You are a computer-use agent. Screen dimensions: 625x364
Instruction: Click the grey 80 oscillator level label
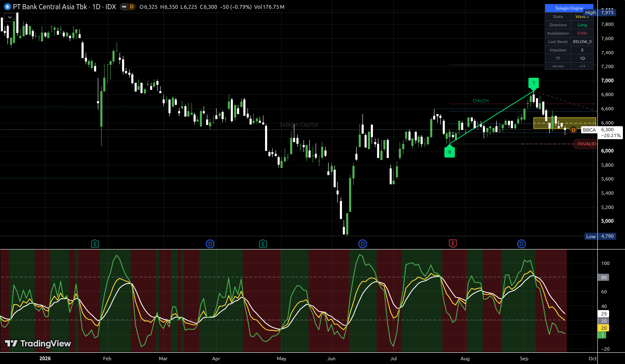pyautogui.click(x=604, y=277)
